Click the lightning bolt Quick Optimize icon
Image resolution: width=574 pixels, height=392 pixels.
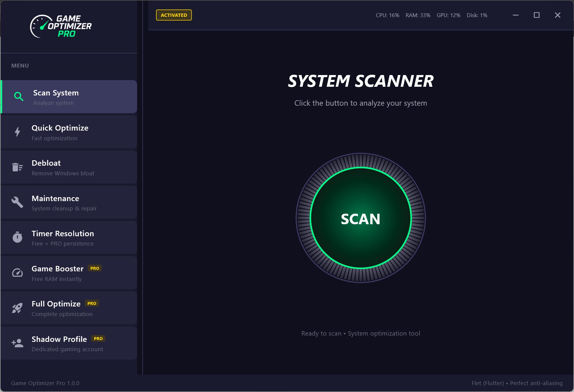(x=17, y=132)
